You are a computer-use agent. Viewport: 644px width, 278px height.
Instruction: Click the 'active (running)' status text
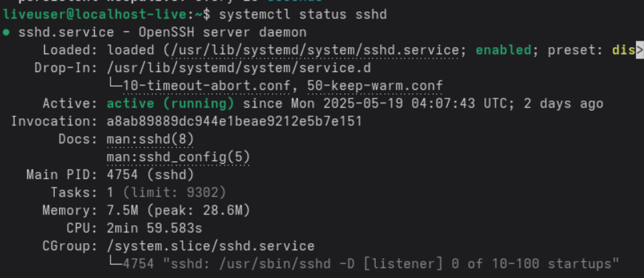(170, 103)
